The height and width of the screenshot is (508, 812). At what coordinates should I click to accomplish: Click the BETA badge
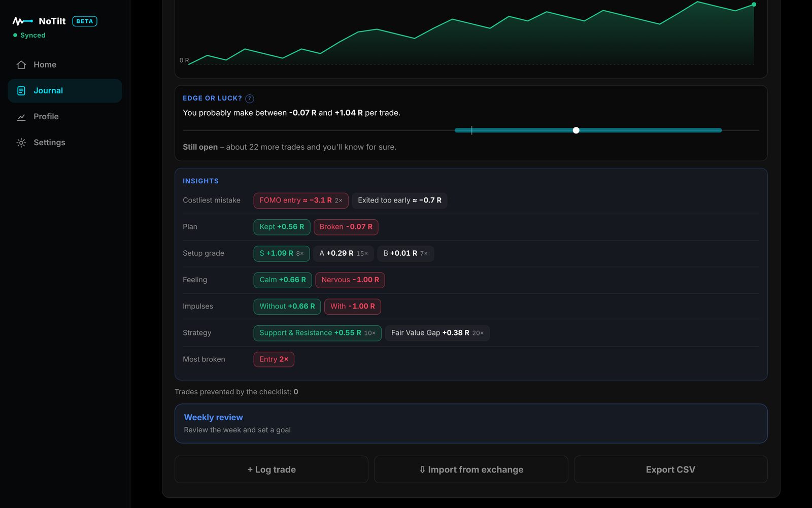85,21
